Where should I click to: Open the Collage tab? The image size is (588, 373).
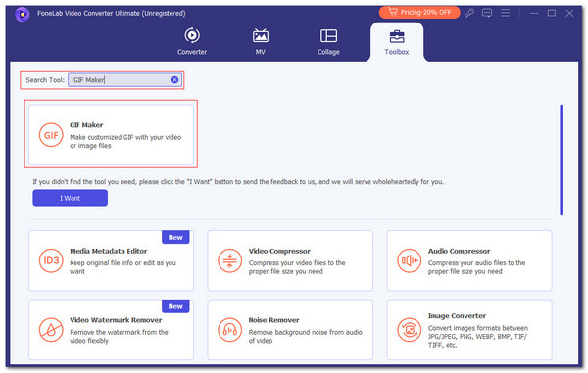click(328, 41)
